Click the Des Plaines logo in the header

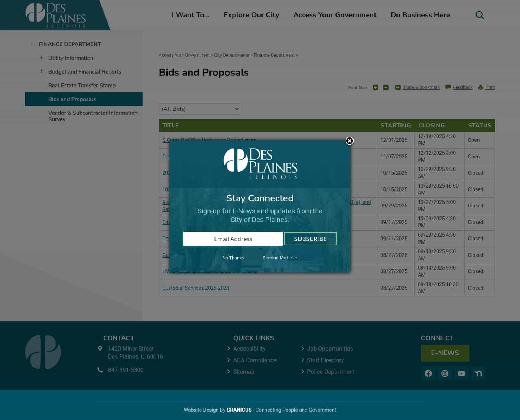coord(55,15)
